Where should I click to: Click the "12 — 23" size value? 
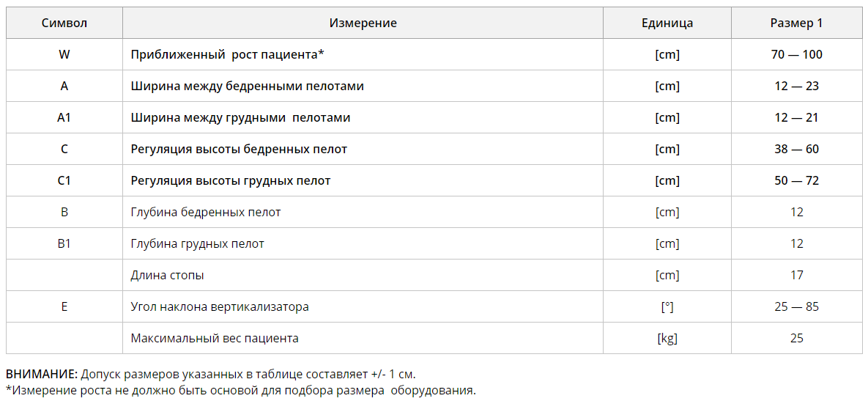796,86
